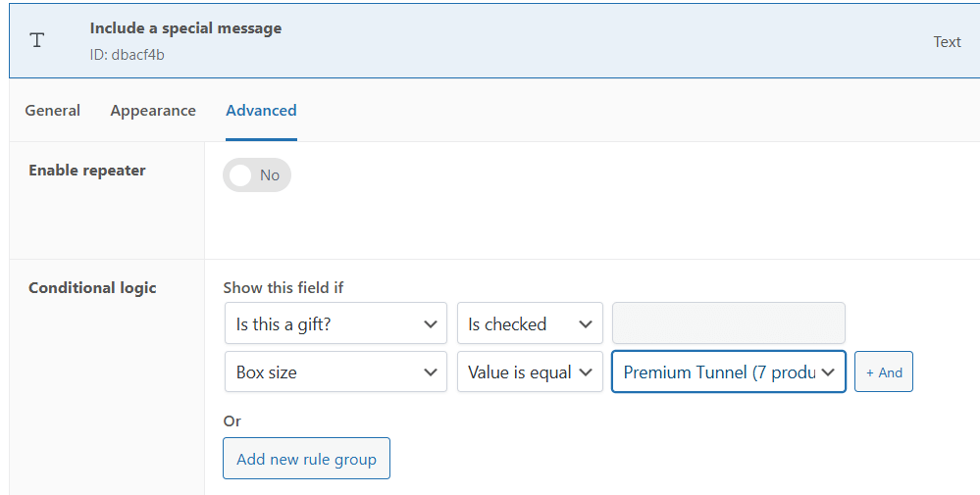Click the "Conditional logic" setting label
The width and height of the screenshot is (980, 495).
click(x=92, y=288)
